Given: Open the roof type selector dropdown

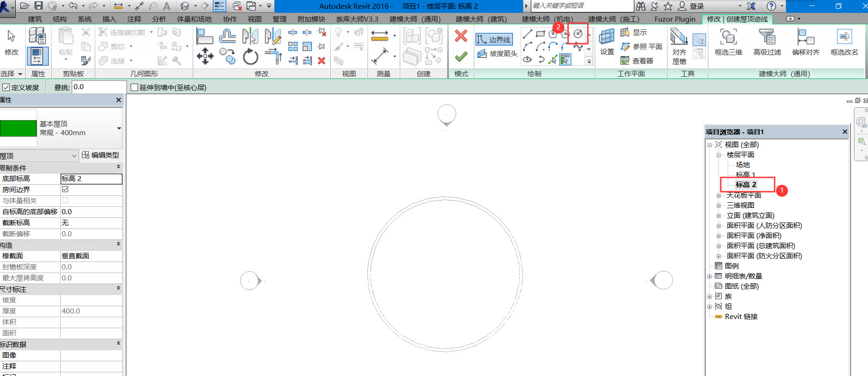Looking at the screenshot, I should click(119, 128).
